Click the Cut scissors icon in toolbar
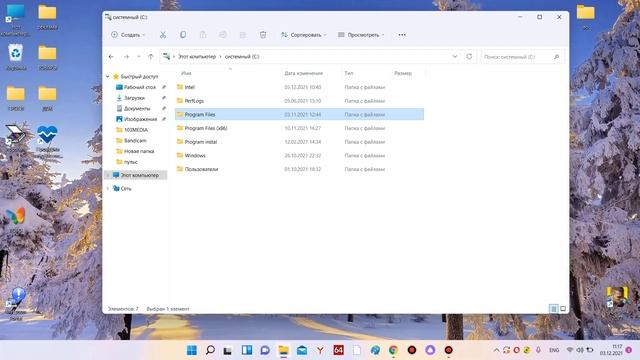This screenshot has width=640, height=360. click(x=163, y=35)
